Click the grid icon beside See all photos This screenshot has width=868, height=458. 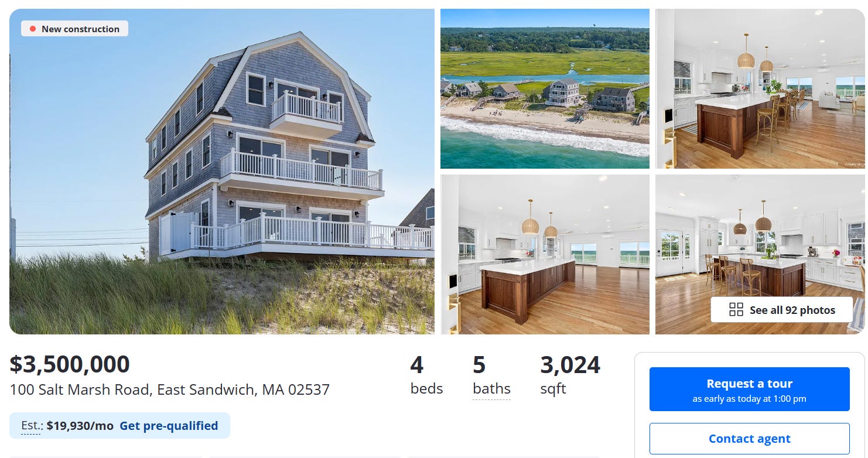[736, 310]
